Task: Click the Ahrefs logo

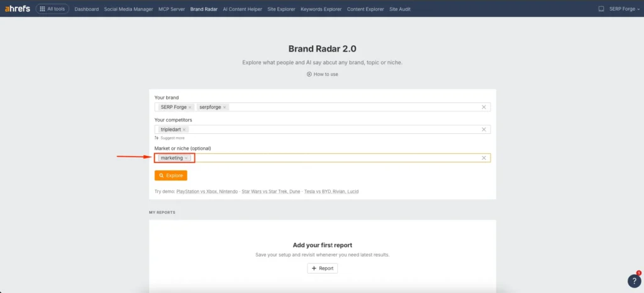Action: (x=18, y=9)
